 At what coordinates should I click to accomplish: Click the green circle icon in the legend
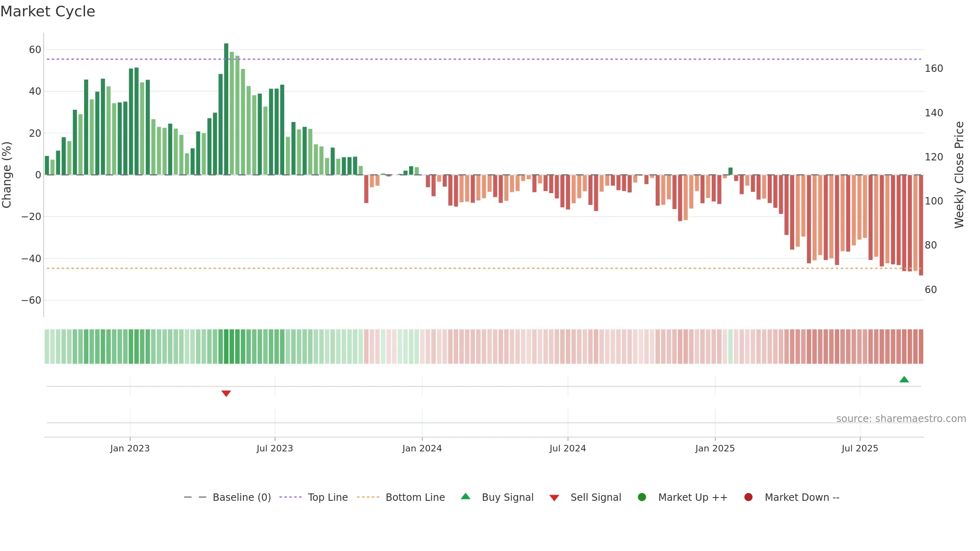(642, 497)
